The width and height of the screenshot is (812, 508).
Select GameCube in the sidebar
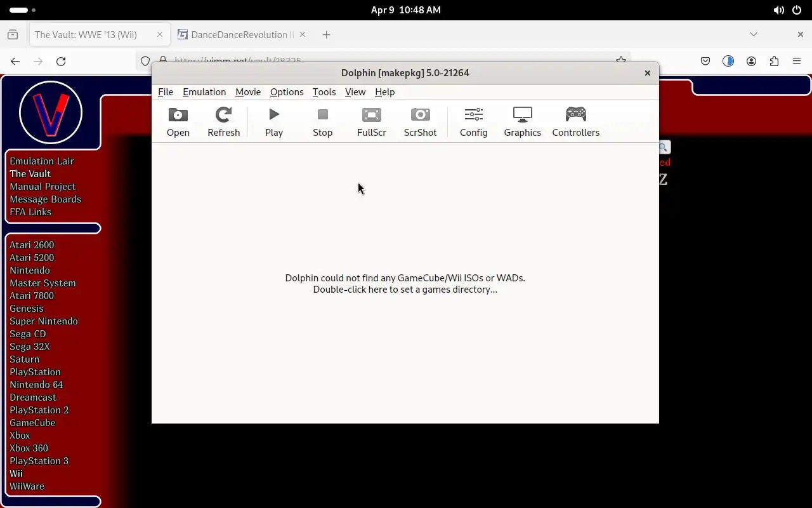(32, 423)
